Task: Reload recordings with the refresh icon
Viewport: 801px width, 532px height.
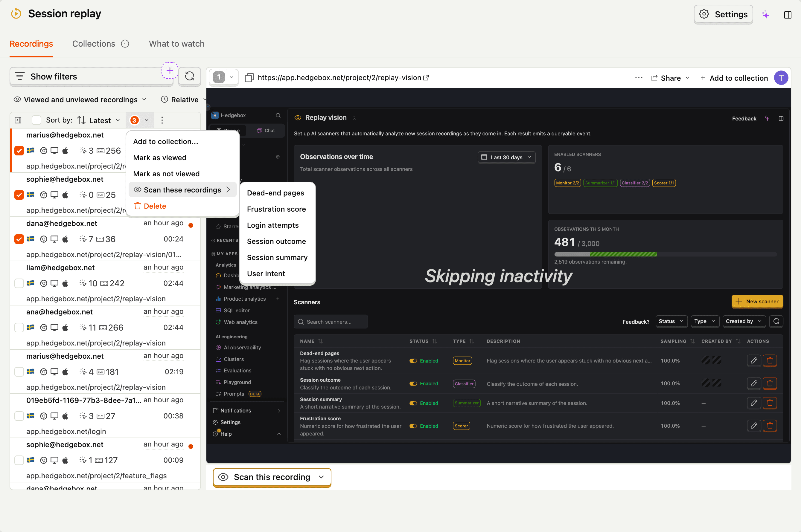Action: point(189,76)
